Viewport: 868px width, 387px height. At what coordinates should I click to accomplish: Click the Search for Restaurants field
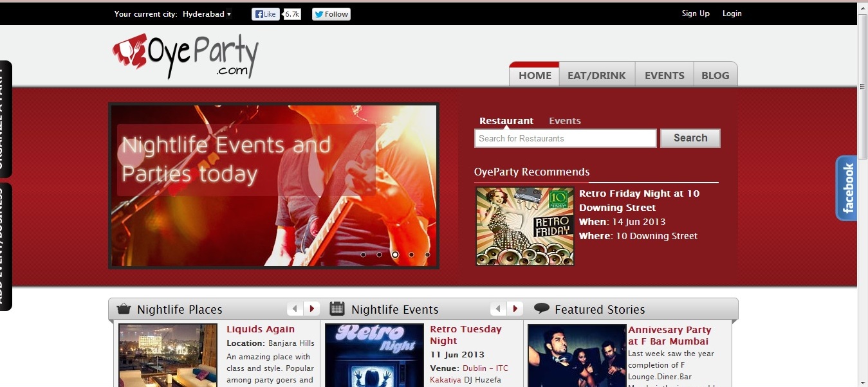point(566,138)
